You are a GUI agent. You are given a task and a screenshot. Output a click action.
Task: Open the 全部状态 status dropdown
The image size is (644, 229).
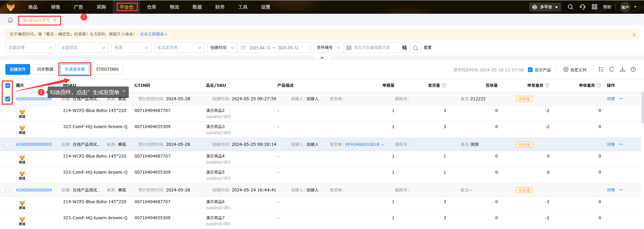click(x=83, y=48)
